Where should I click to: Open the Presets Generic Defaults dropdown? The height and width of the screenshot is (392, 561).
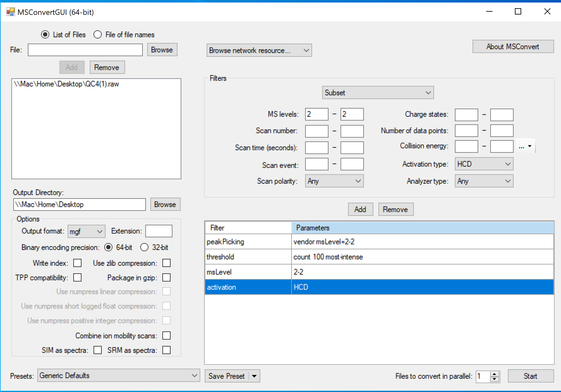118,376
